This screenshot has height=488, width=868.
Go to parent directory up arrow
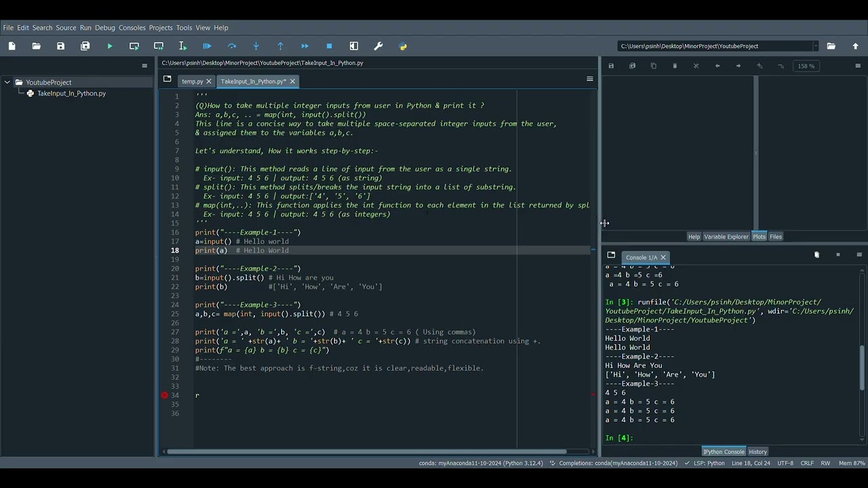[x=856, y=46]
